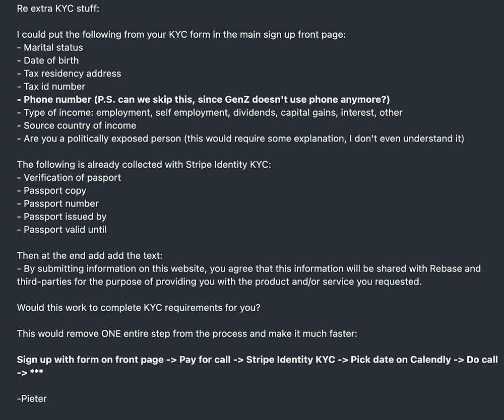Screen dimensions: 504x420
Task: Click the 'This would remove ONE entire step' sentence
Action: [187, 333]
